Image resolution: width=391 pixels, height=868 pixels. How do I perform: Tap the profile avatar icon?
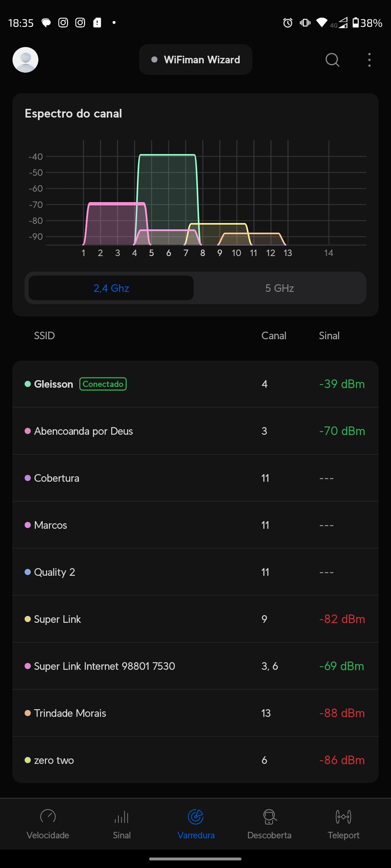click(25, 60)
